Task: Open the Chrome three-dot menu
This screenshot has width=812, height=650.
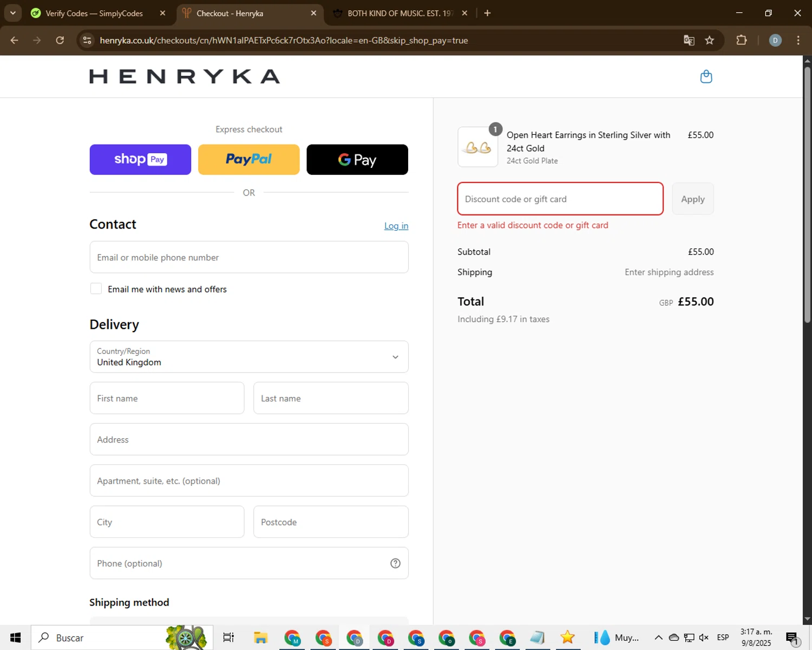Action: (x=798, y=41)
